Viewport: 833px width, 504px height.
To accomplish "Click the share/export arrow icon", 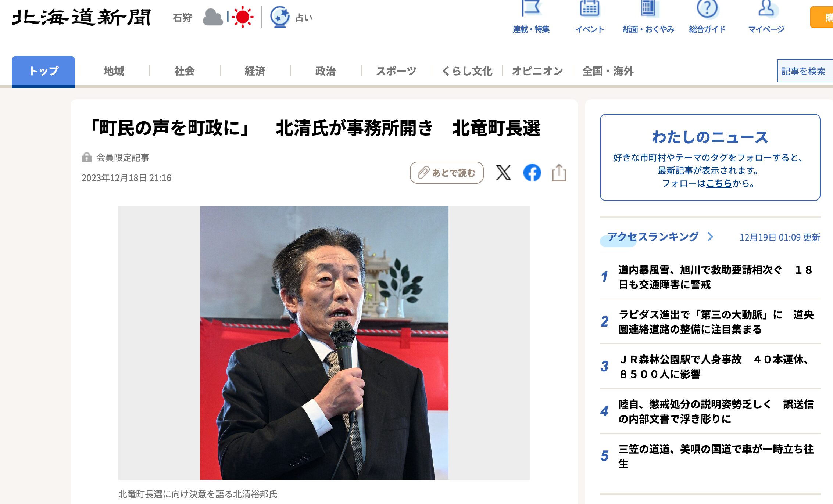I will click(x=560, y=173).
